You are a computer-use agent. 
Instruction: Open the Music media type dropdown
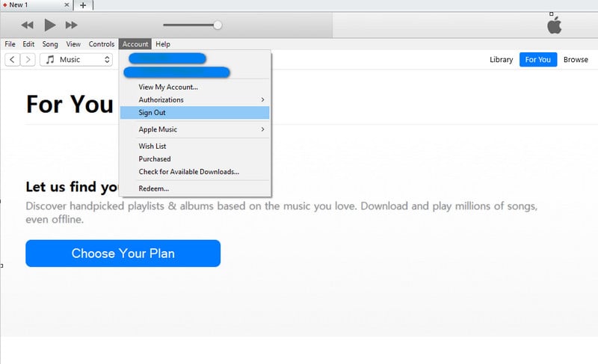pyautogui.click(x=76, y=60)
